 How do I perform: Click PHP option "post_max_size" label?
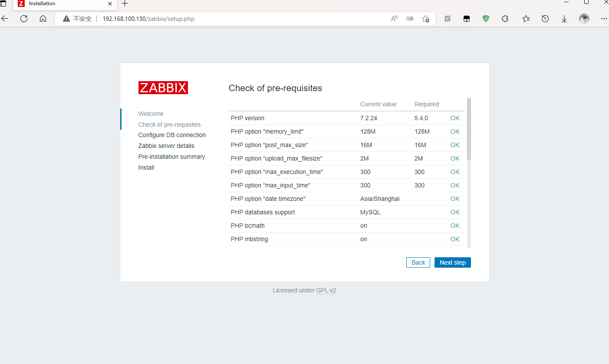[x=269, y=145]
